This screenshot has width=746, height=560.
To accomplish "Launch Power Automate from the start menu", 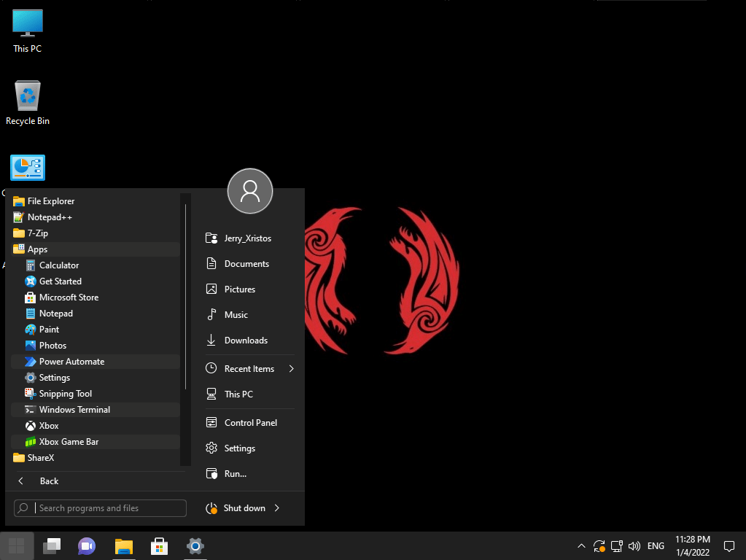I will coord(71,362).
